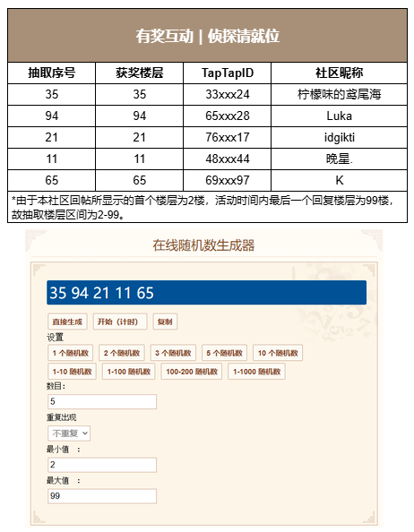Click the TapTapID cell 65xxx28

(x=227, y=116)
